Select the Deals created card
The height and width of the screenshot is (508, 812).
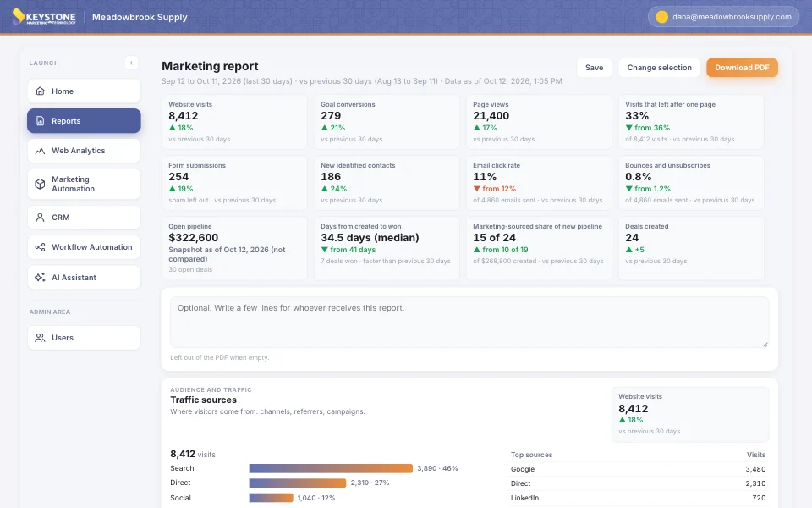pyautogui.click(x=691, y=248)
